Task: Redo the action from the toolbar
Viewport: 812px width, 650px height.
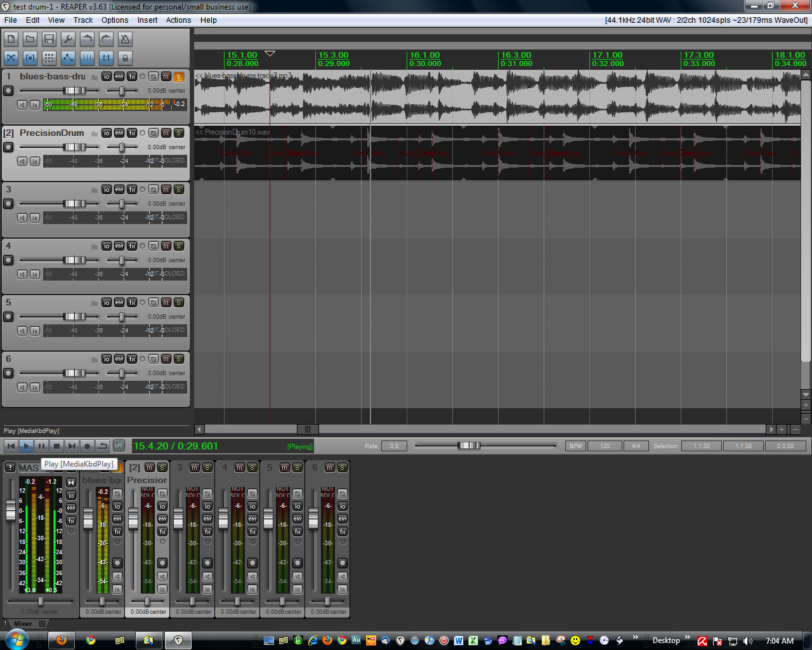Action: point(106,39)
